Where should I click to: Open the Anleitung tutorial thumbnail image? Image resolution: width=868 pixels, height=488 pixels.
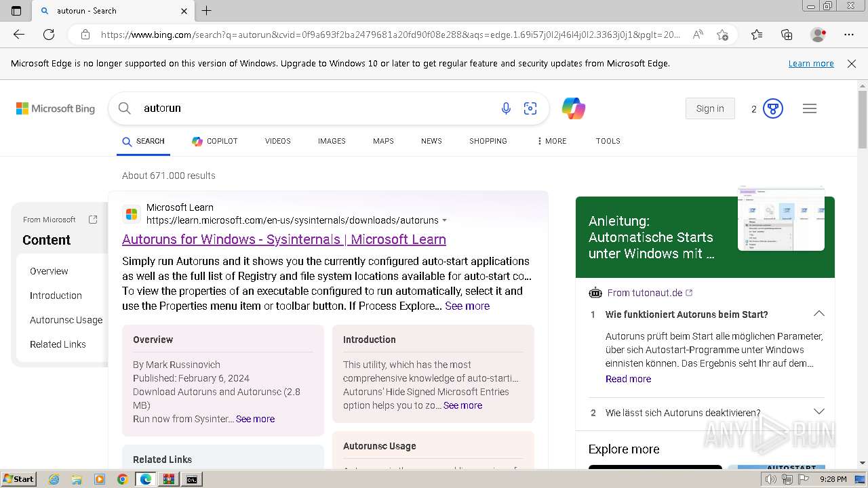tap(781, 219)
